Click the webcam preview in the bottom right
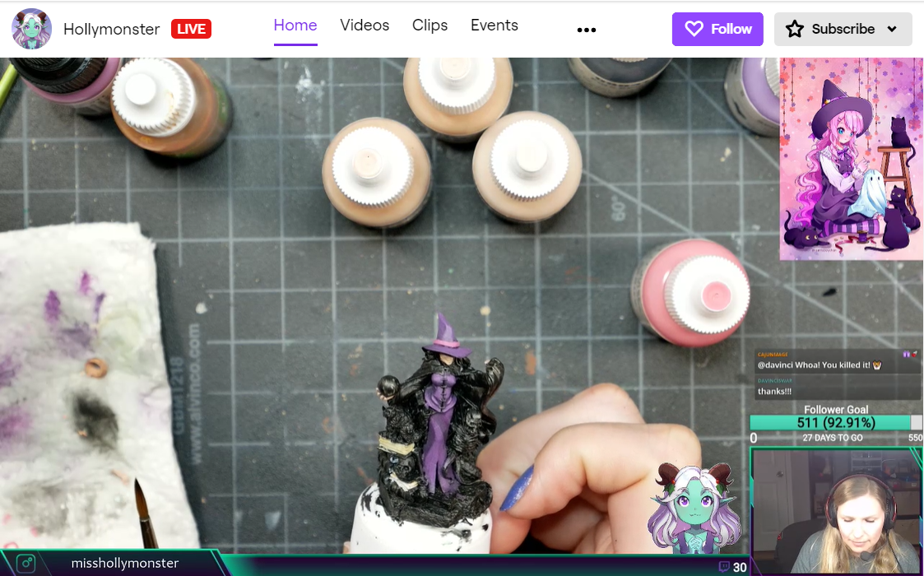 point(836,512)
